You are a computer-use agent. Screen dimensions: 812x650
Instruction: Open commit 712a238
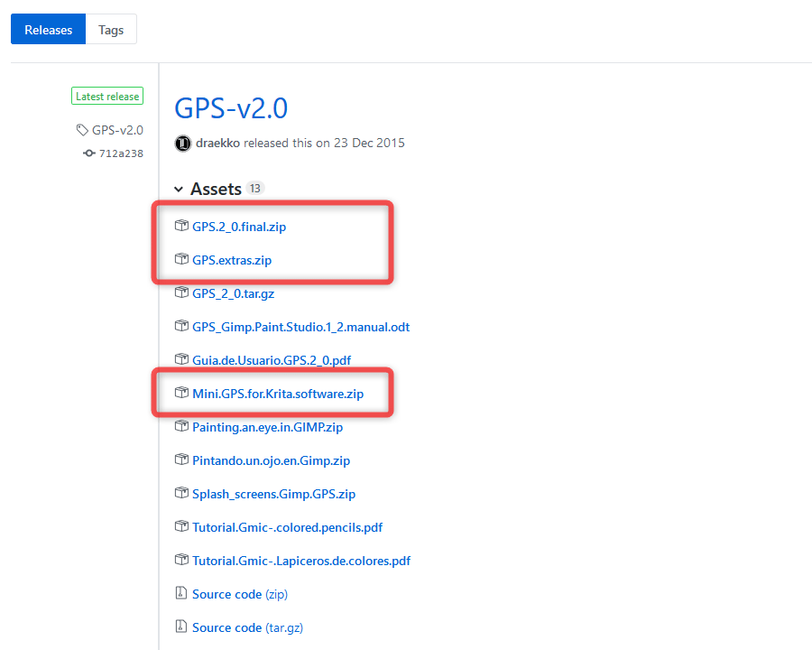[121, 153]
